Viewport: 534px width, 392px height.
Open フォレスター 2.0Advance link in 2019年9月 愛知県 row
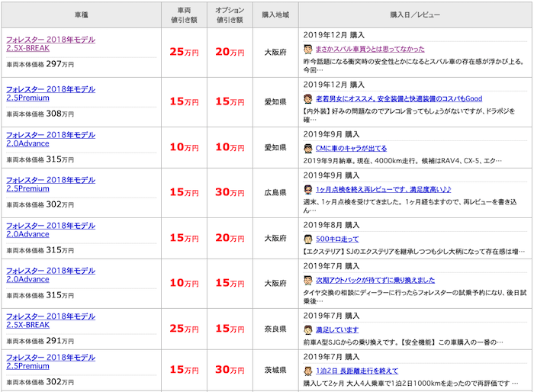[x=51, y=140]
